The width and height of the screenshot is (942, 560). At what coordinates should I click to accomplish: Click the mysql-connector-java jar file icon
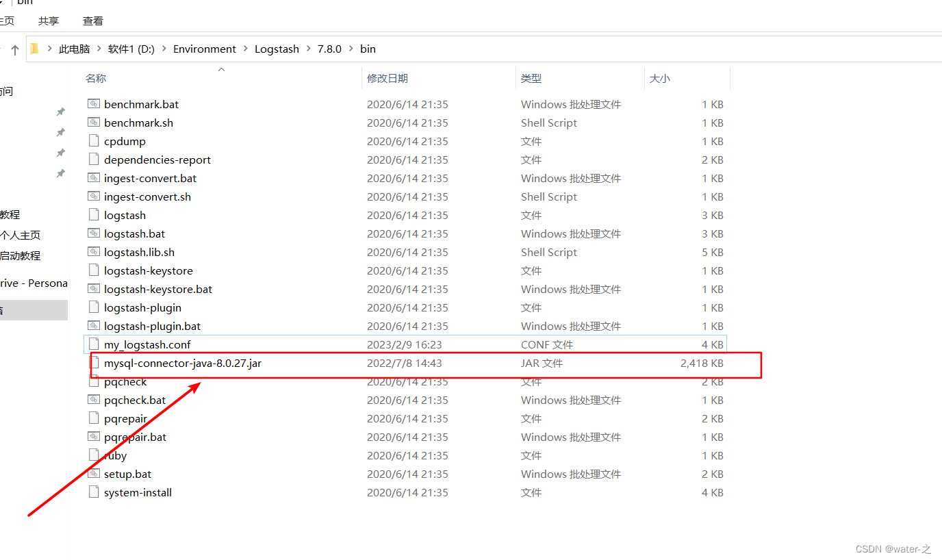(x=94, y=363)
